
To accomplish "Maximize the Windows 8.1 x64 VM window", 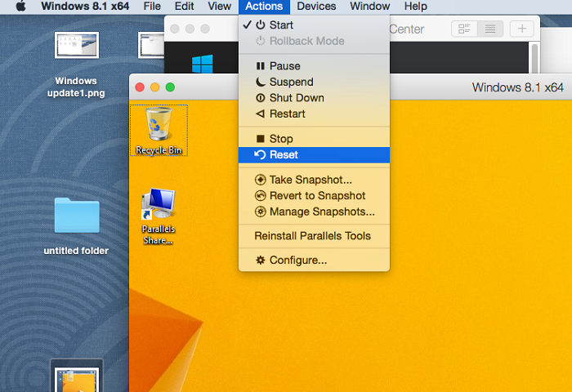I will pyautogui.click(x=170, y=87).
